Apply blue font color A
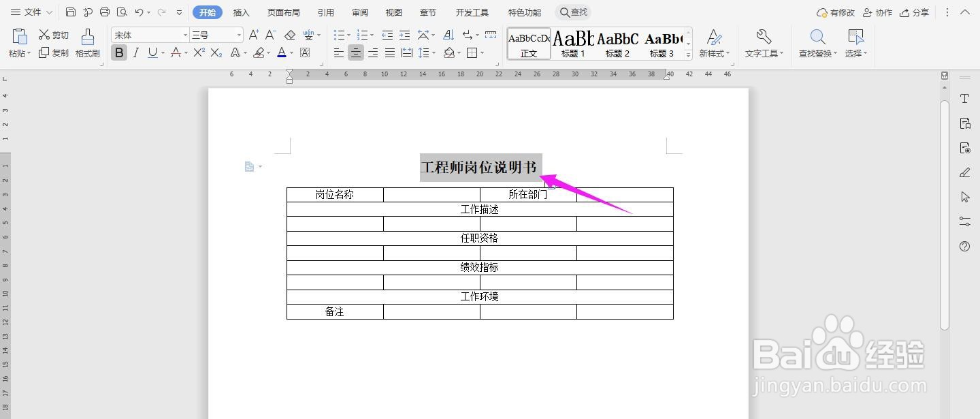 pos(281,52)
